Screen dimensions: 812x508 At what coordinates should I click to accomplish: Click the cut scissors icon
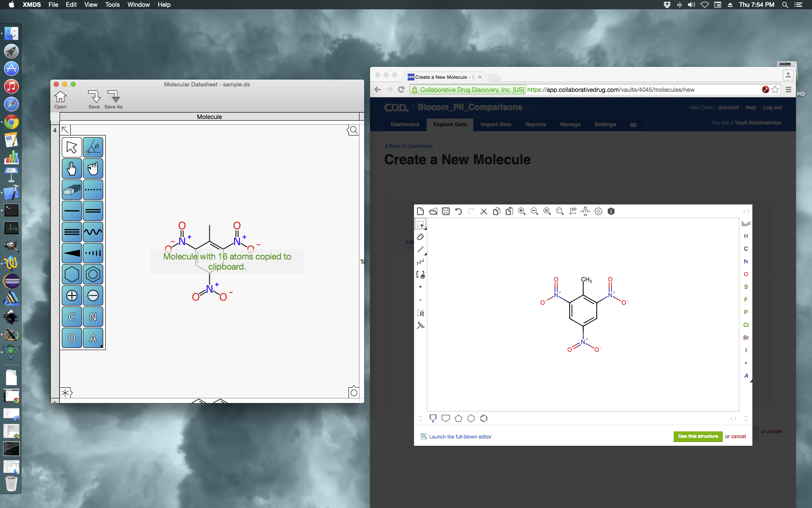484,211
